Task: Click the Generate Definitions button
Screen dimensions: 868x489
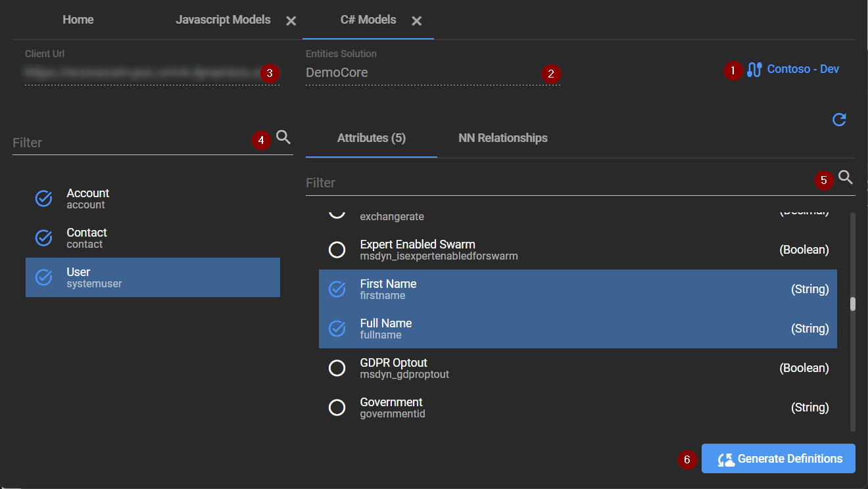Action: coord(778,459)
